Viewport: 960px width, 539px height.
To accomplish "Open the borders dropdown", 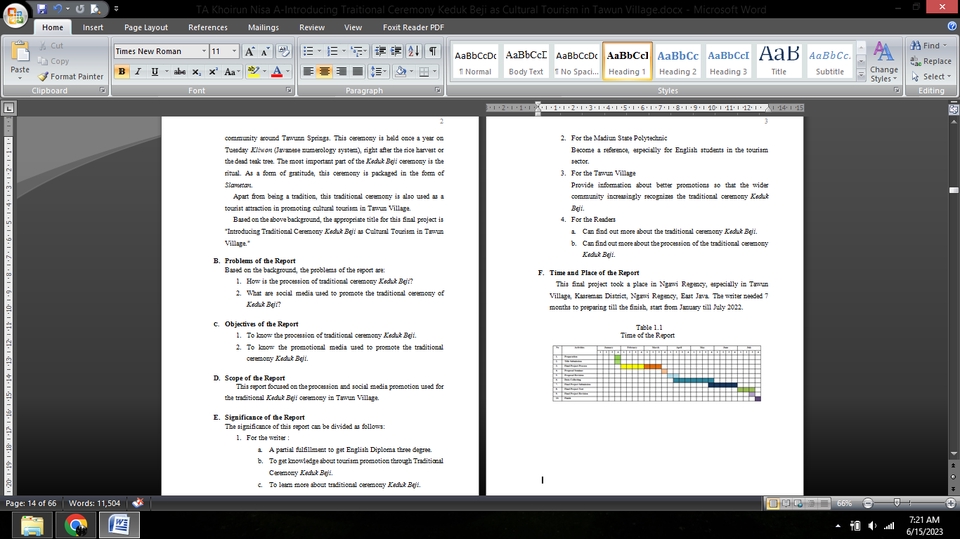I will click(x=435, y=72).
